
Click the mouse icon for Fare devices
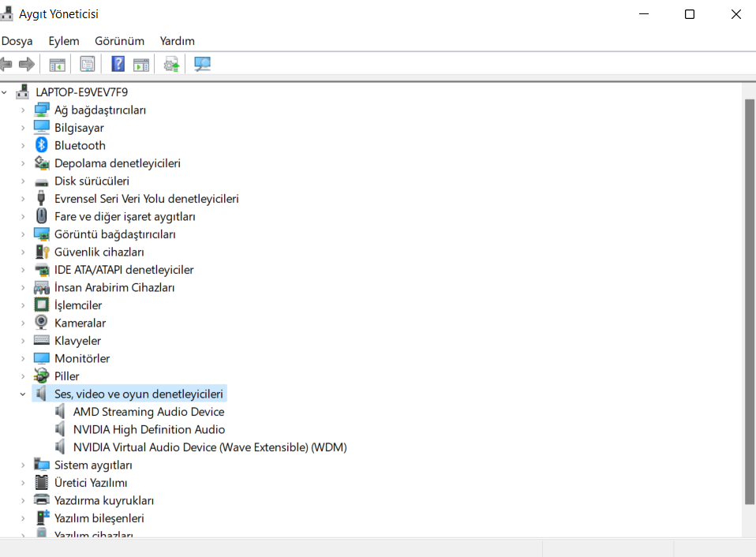(x=42, y=216)
